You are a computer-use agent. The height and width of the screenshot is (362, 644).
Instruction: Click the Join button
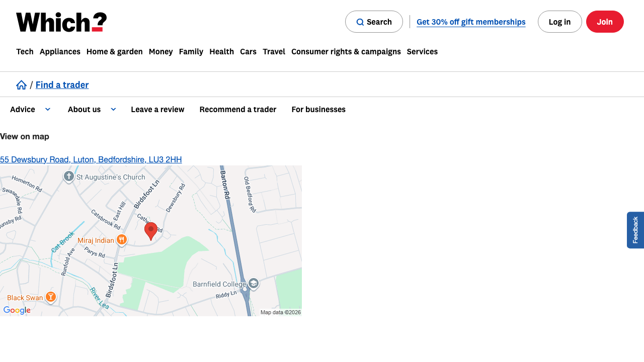(605, 22)
